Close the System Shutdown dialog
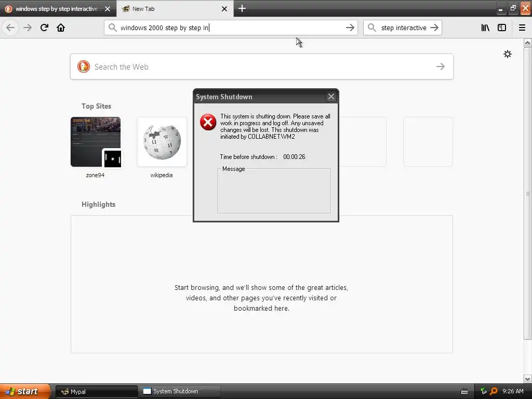The height and width of the screenshot is (399, 532). [x=331, y=97]
